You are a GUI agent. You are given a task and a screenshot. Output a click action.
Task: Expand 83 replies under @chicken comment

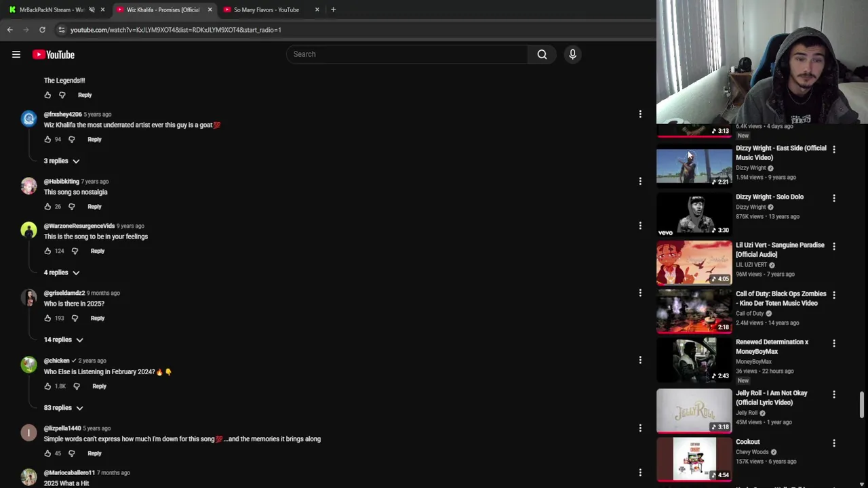(64, 408)
